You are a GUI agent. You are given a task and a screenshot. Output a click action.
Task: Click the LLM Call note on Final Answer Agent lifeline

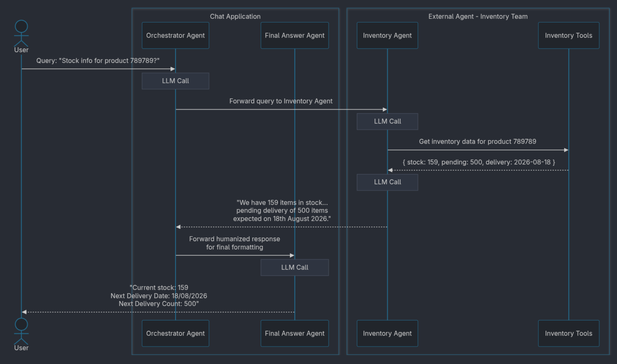coord(295,267)
